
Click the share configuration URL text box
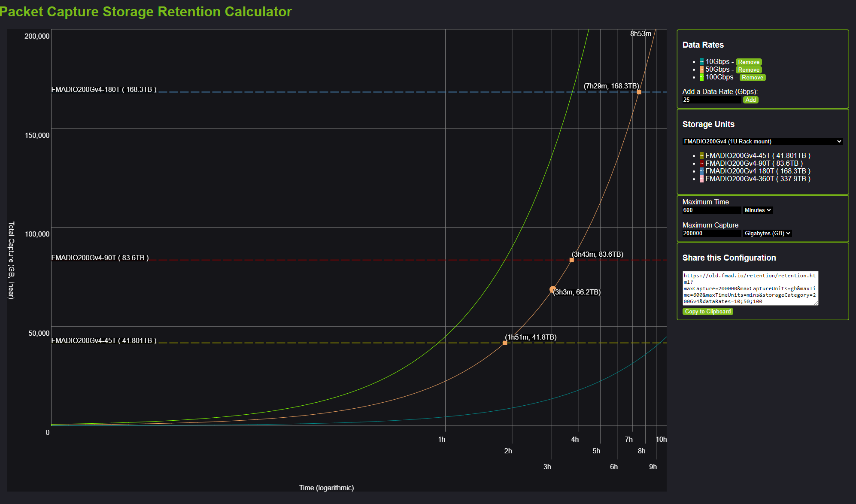tap(750, 288)
